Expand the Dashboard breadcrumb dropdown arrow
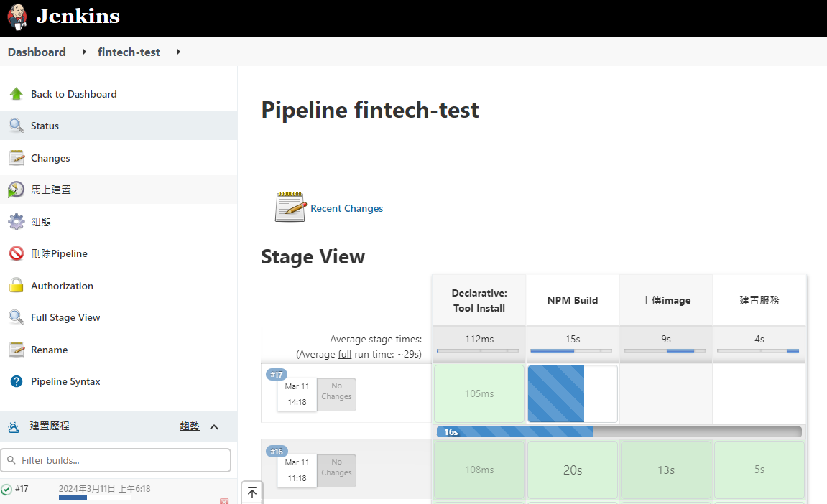The width and height of the screenshot is (827, 504). point(84,52)
